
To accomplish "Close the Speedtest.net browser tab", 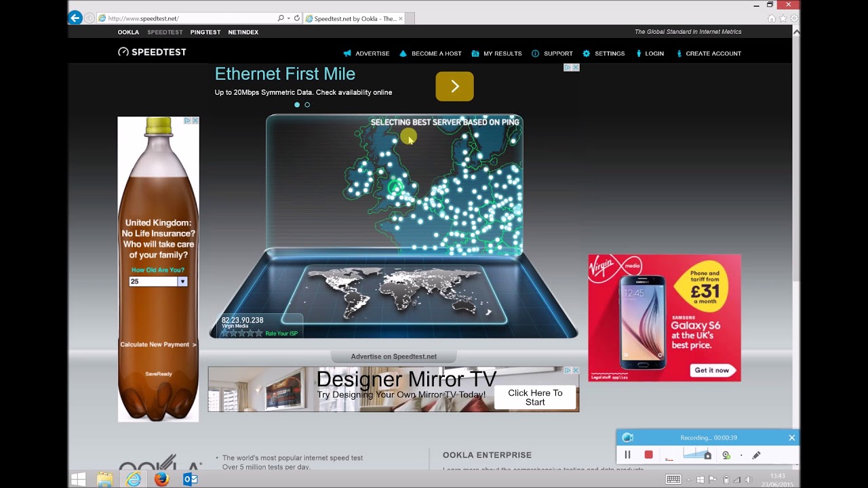I will pos(400,18).
